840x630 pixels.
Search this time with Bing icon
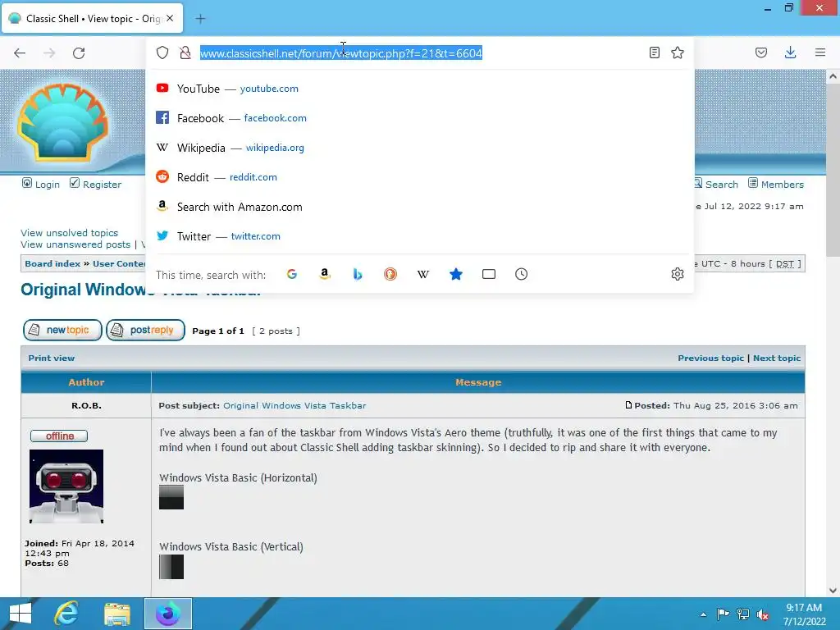tap(358, 274)
